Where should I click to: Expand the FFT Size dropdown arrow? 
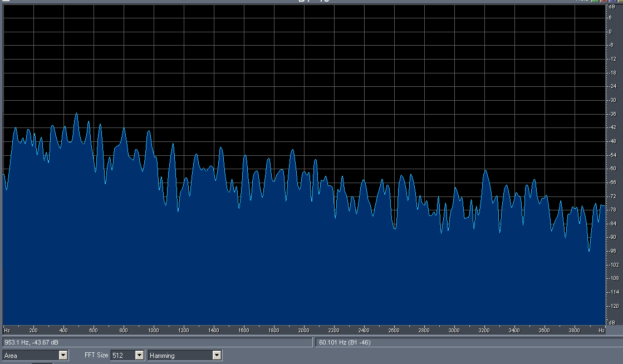tap(139, 355)
